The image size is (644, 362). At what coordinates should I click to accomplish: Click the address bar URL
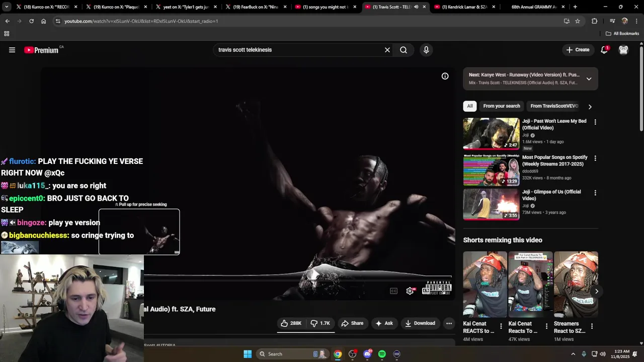[x=141, y=21]
